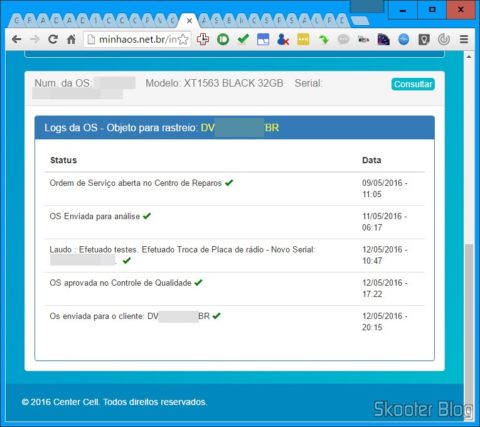Click the checkmark next to 'Centro de Reparos'
This screenshot has width=480, height=427.
[x=229, y=183]
